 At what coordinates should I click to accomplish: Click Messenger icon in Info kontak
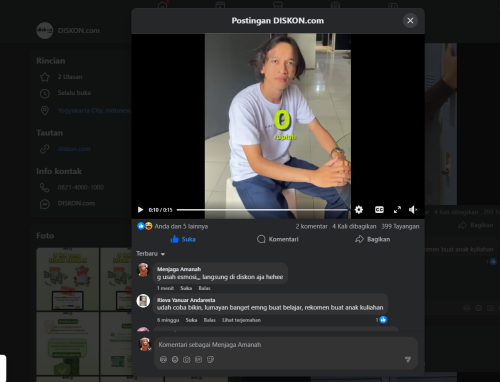45,204
